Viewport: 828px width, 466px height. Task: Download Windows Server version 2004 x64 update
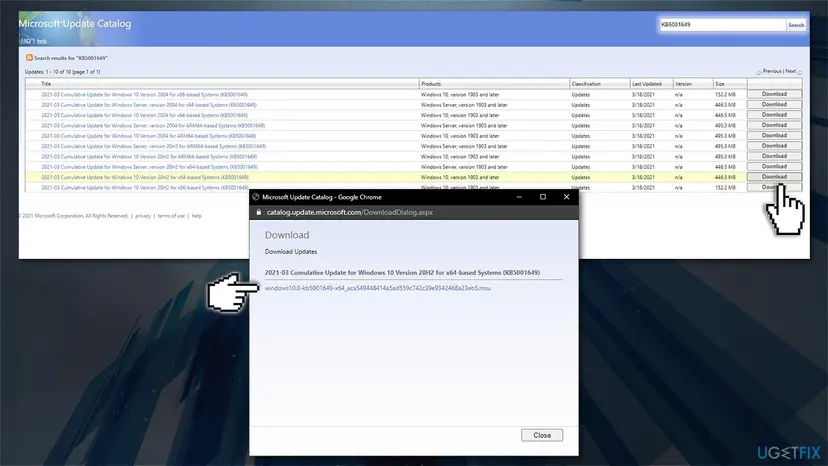point(774,105)
